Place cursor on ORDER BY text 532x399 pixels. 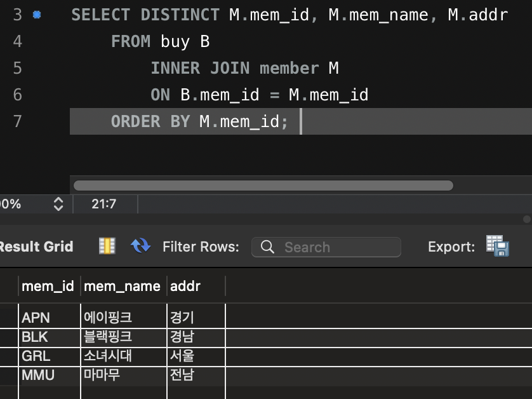[x=150, y=121]
